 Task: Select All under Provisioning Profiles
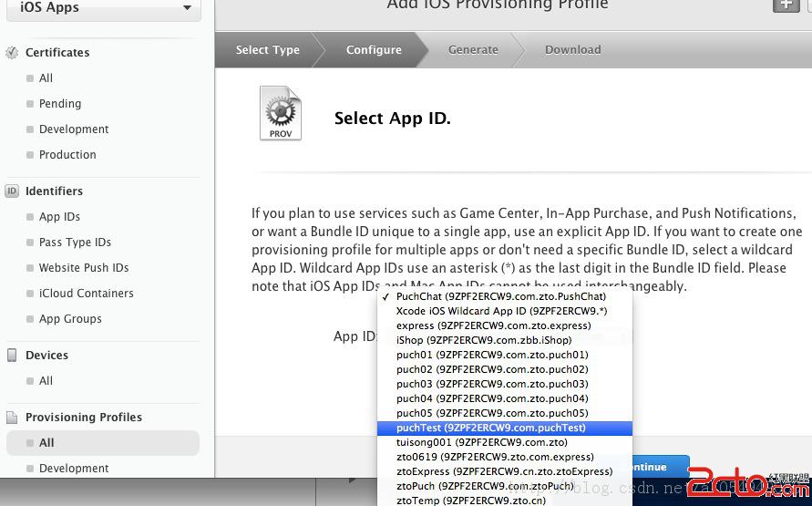(x=46, y=443)
